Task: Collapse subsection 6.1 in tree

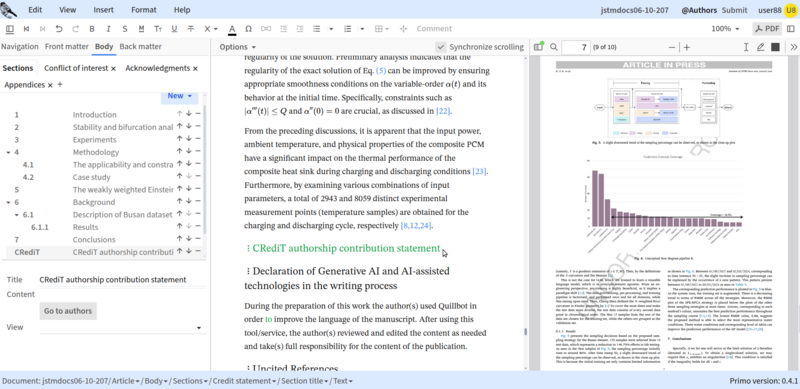Action: tap(16, 215)
